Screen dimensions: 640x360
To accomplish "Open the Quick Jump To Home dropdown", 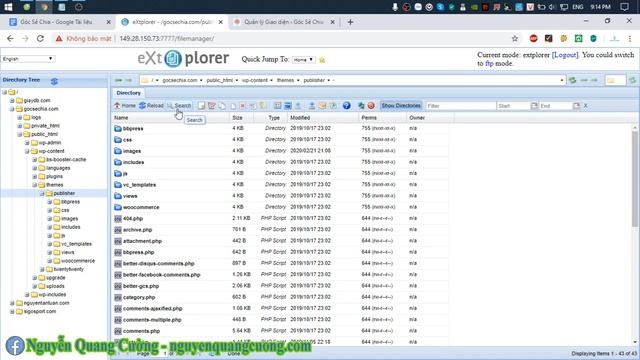I will (x=303, y=60).
